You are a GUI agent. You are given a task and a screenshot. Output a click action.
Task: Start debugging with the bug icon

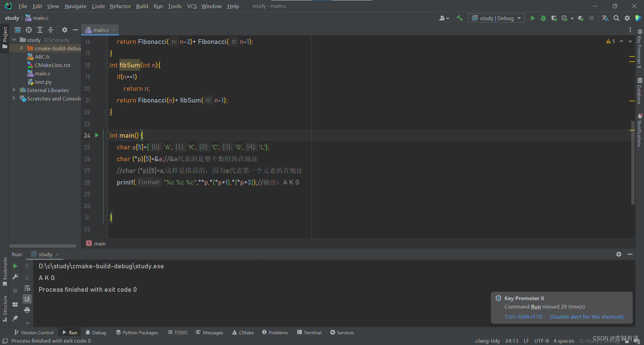click(x=543, y=18)
